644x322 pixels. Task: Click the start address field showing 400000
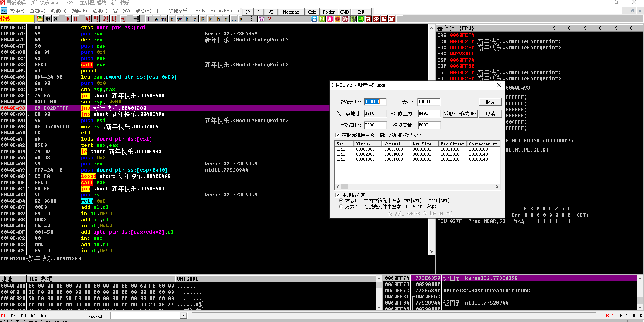tap(375, 102)
